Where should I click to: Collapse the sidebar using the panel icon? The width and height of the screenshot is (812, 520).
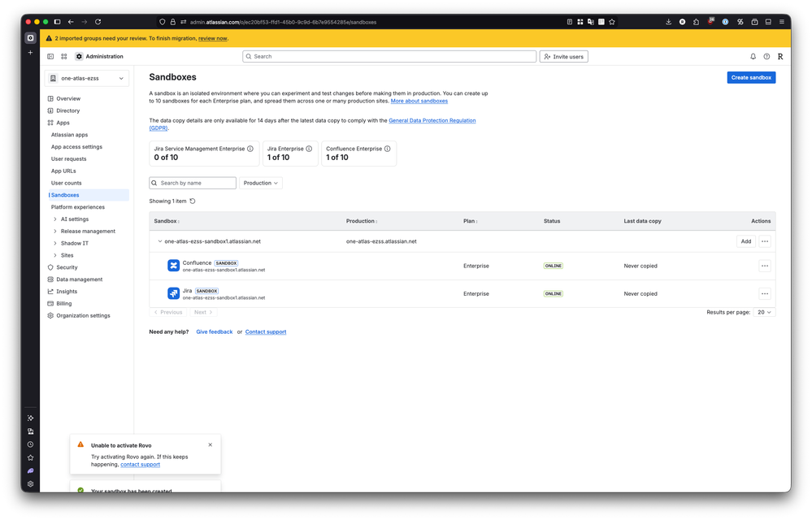(x=50, y=56)
